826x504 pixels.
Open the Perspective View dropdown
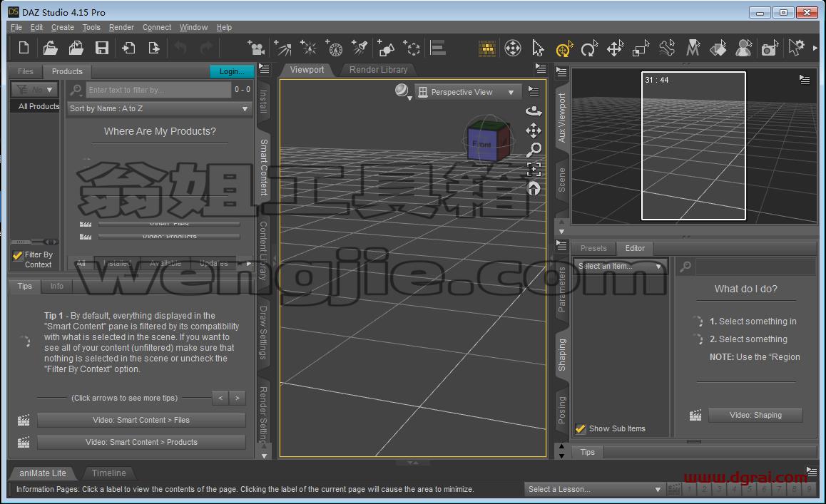click(x=467, y=92)
